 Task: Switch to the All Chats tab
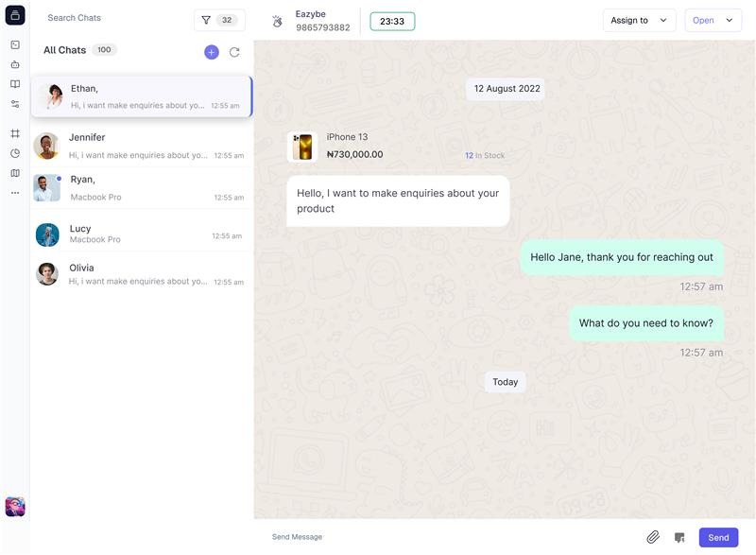click(x=63, y=49)
